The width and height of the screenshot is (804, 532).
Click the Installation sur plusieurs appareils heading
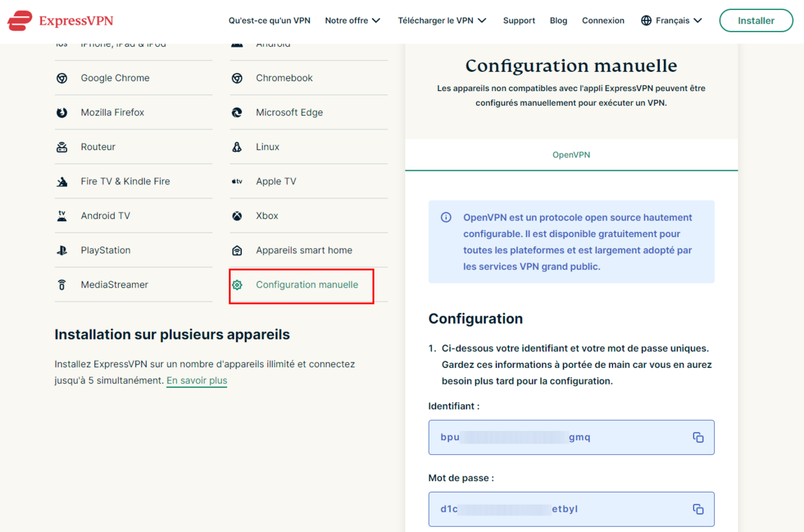(x=172, y=334)
